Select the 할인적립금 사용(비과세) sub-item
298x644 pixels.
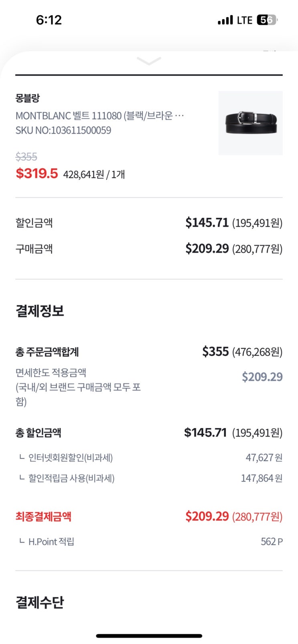71,478
